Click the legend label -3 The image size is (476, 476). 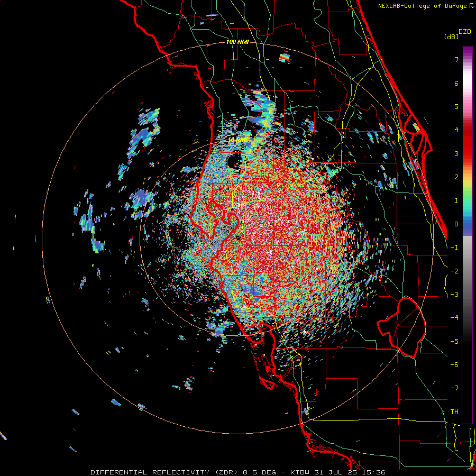pyautogui.click(x=454, y=295)
